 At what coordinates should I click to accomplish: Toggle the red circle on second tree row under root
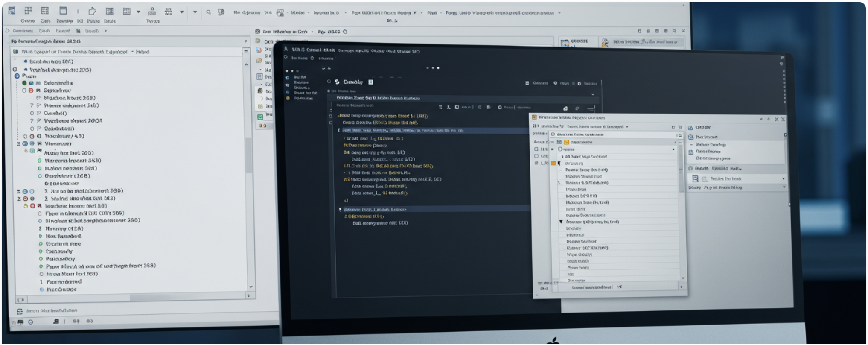[31, 91]
